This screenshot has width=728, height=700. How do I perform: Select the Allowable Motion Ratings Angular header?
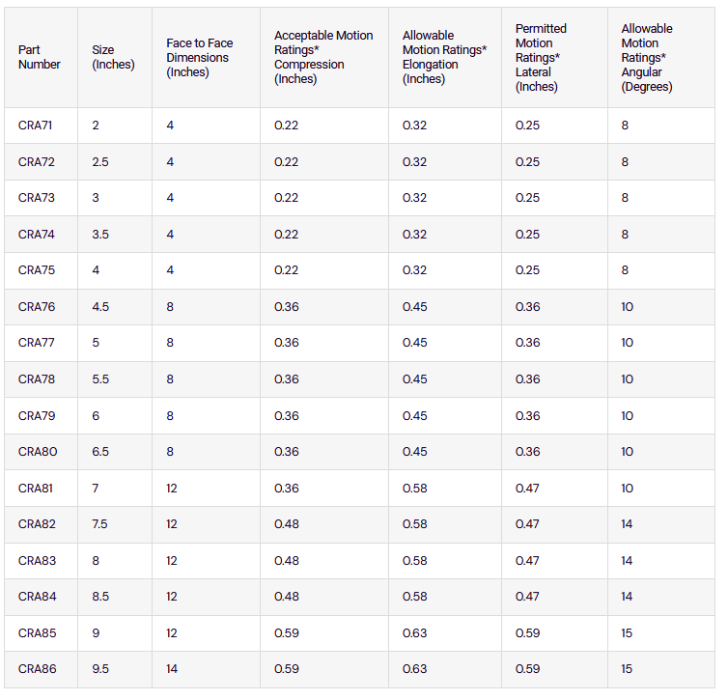647,57
